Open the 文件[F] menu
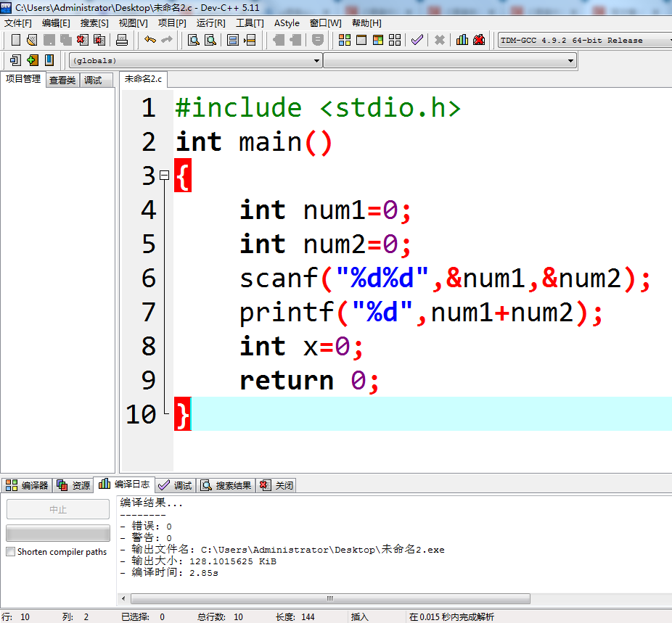The width and height of the screenshot is (672, 623). 18,23
